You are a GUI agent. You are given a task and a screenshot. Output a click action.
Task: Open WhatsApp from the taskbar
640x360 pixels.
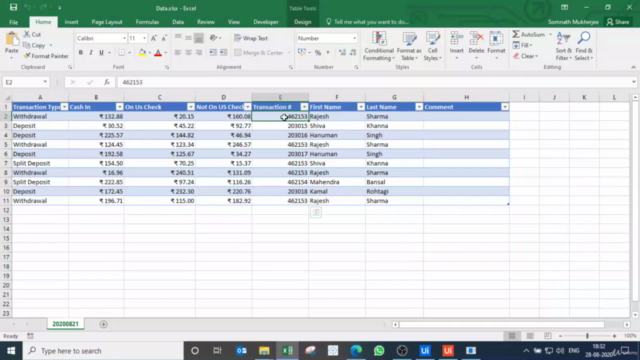[x=379, y=351]
